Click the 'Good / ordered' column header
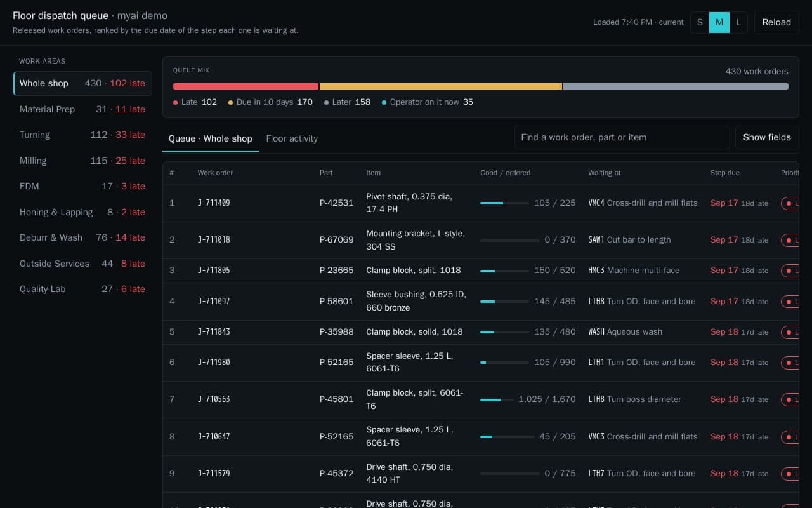 (x=506, y=173)
